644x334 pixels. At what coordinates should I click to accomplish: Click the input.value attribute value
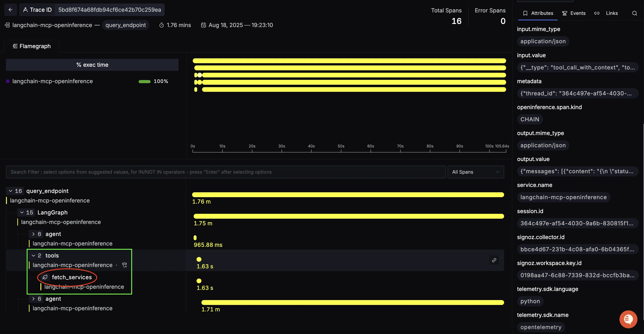tap(578, 67)
